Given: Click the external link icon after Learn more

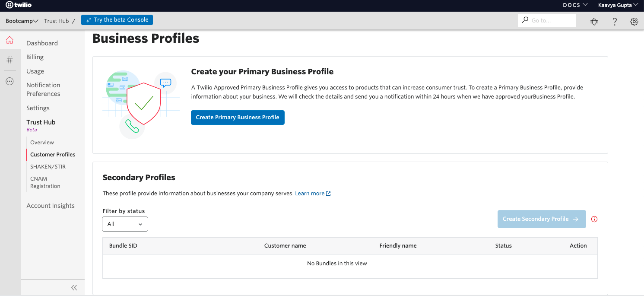Looking at the screenshot, I should [x=328, y=194].
